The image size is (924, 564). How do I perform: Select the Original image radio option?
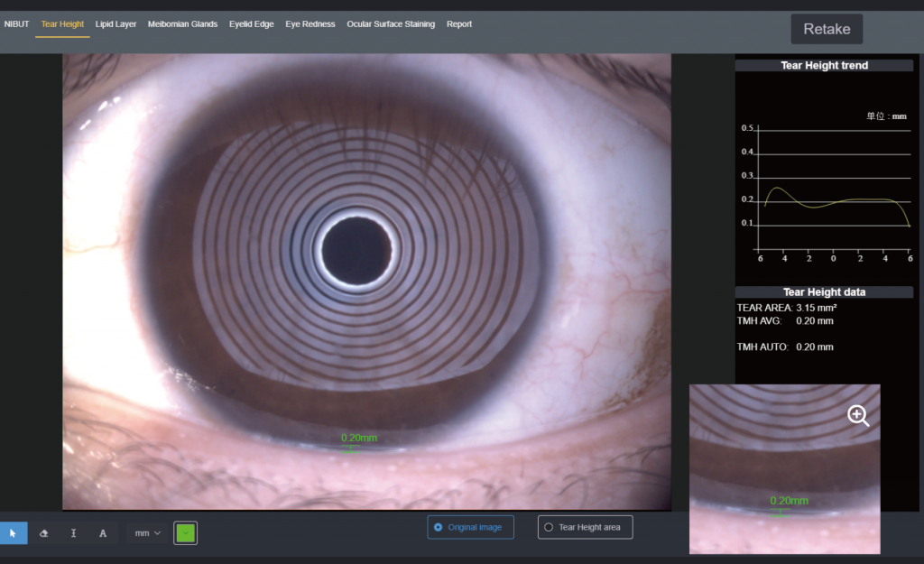(x=470, y=527)
